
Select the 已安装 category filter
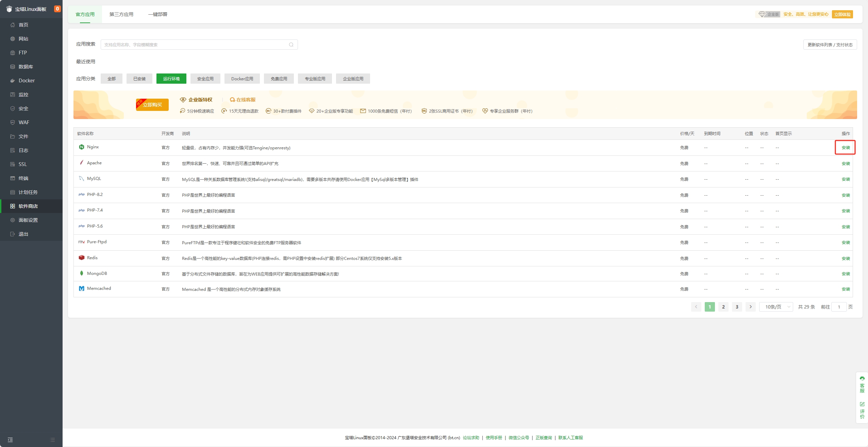139,79
